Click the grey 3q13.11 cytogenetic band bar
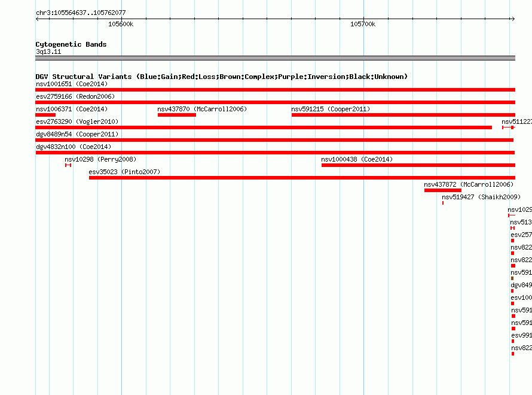The image size is (532, 395). (275, 58)
